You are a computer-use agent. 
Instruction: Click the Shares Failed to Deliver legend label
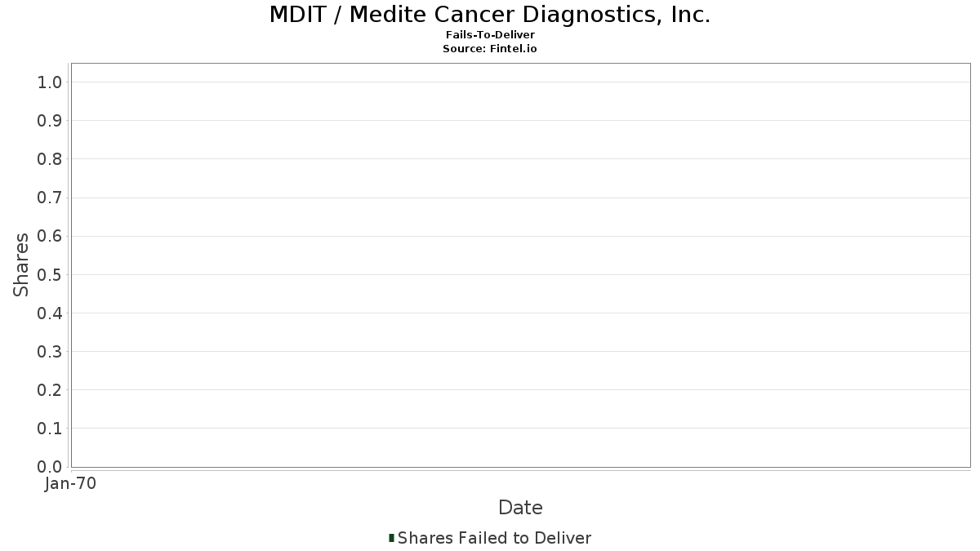tap(494, 538)
